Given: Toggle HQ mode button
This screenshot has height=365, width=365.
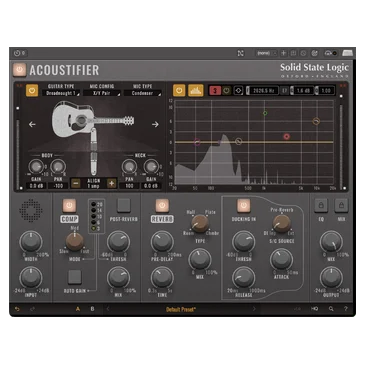Looking at the screenshot, I should [x=314, y=309].
